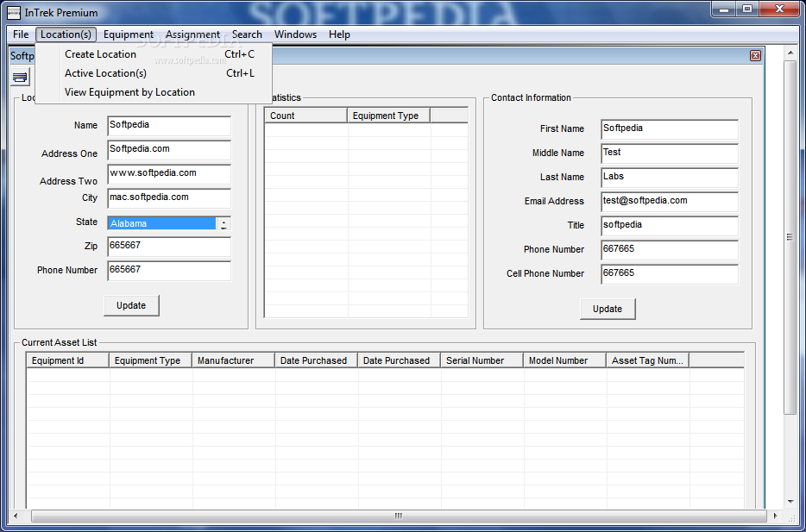Click the InTrek Premium title bar icon
The height and width of the screenshot is (532, 806).
click(16, 12)
